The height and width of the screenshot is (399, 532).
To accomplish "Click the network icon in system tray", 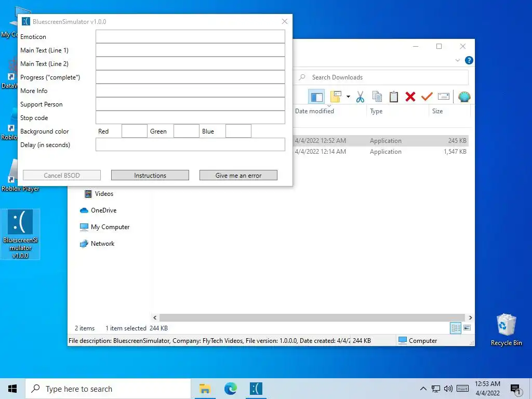I will [x=436, y=389].
